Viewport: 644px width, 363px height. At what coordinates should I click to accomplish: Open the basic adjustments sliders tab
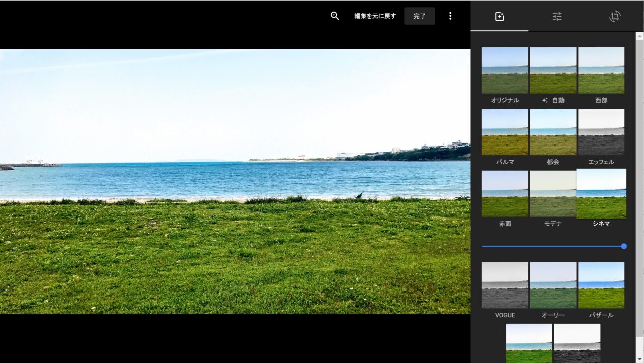click(x=557, y=16)
